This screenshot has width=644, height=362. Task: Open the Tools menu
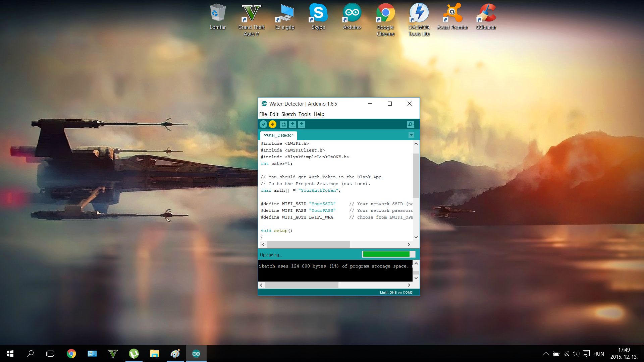pyautogui.click(x=305, y=114)
